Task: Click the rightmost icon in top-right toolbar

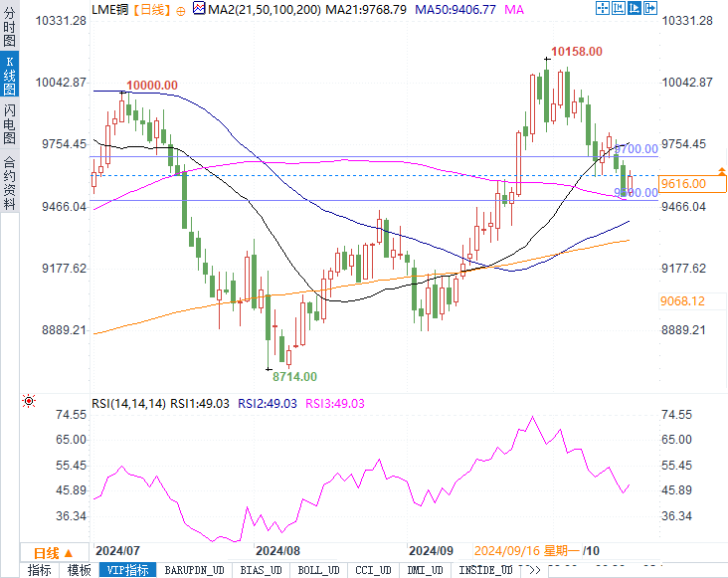Action: click(650, 9)
